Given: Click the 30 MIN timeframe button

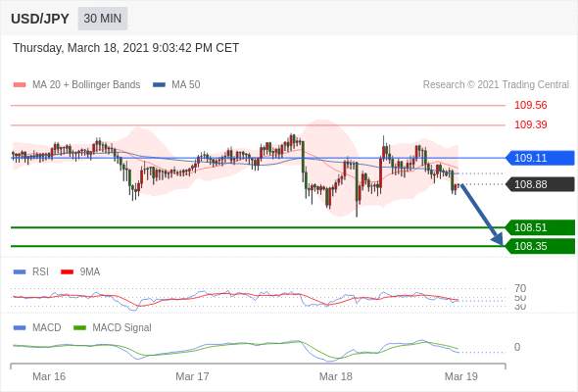Looking at the screenshot, I should (103, 19).
